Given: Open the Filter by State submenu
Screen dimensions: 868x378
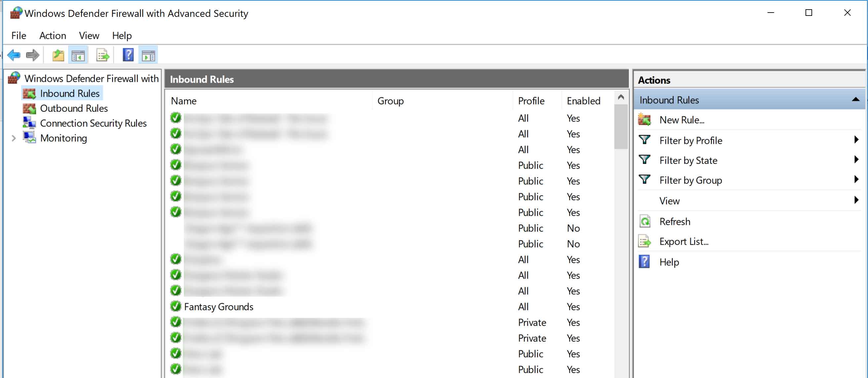Looking at the screenshot, I should tap(688, 160).
